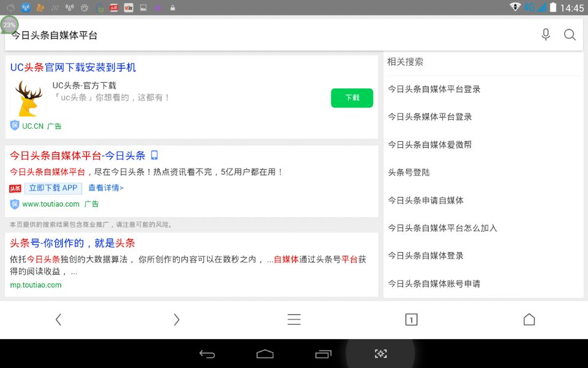Image resolution: width=588 pixels, height=368 pixels.
Task: Tap the Wi-Fi icon in status bar
Action: pos(515,7)
